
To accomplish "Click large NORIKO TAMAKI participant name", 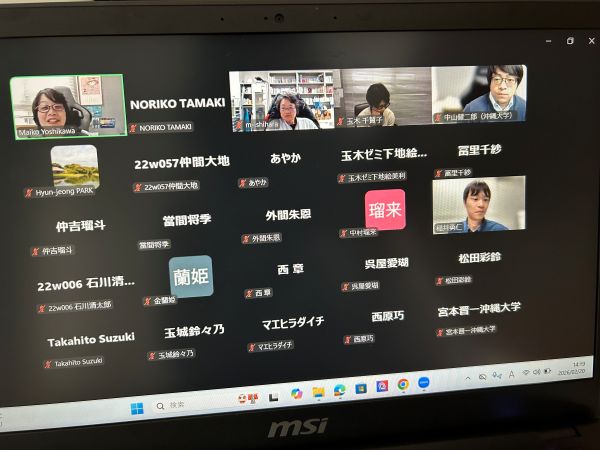I will [178, 104].
